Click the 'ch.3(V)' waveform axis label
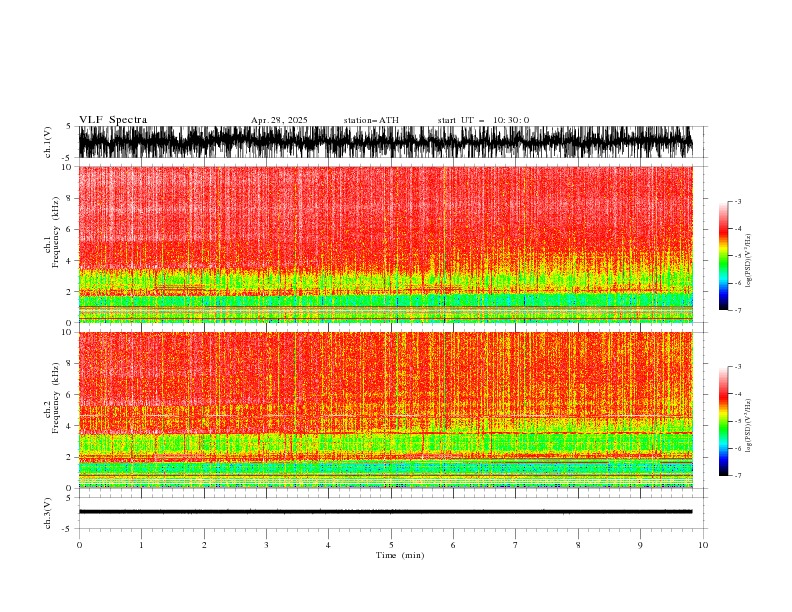 [48, 513]
